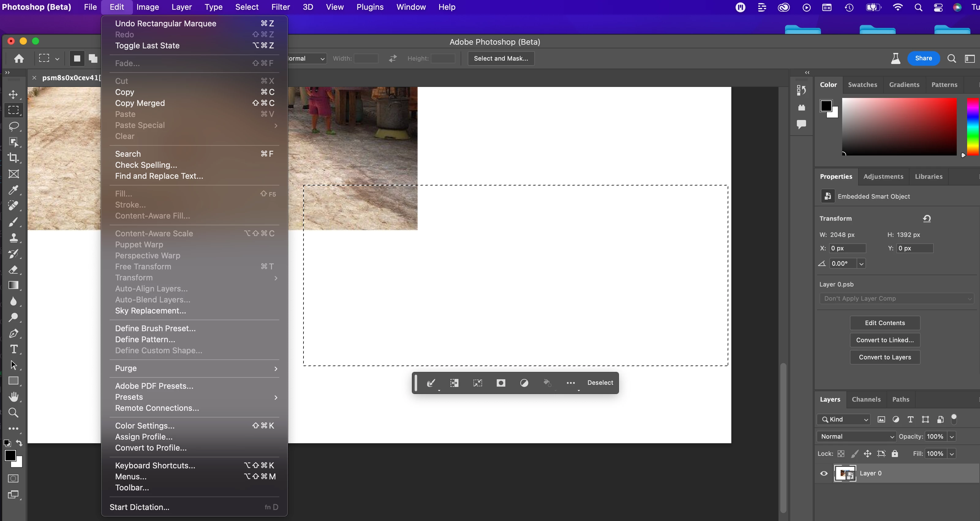Select the Eyedropper tool

coord(14,190)
